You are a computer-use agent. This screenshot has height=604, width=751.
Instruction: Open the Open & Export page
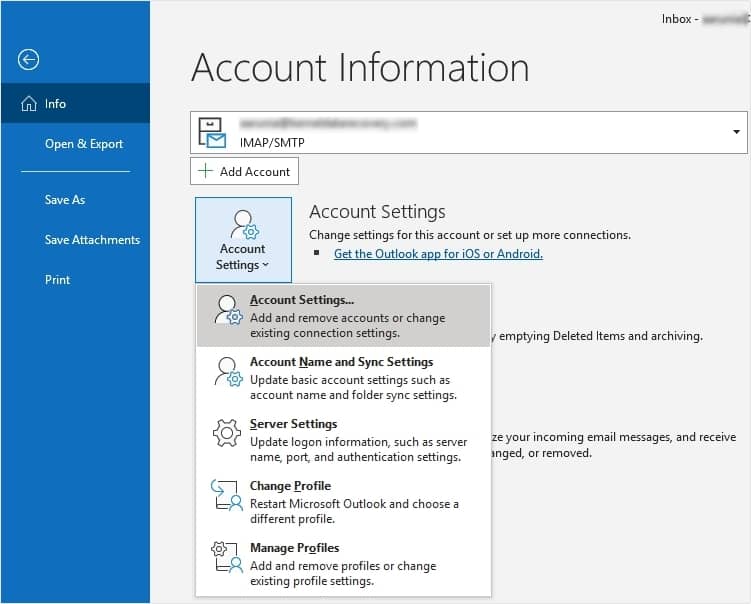coord(84,144)
